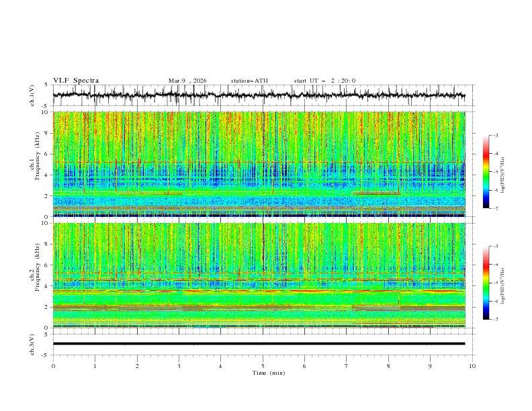Click the '-7' label on lower colorbar
The height and width of the screenshot is (411, 532).
pos(496,320)
